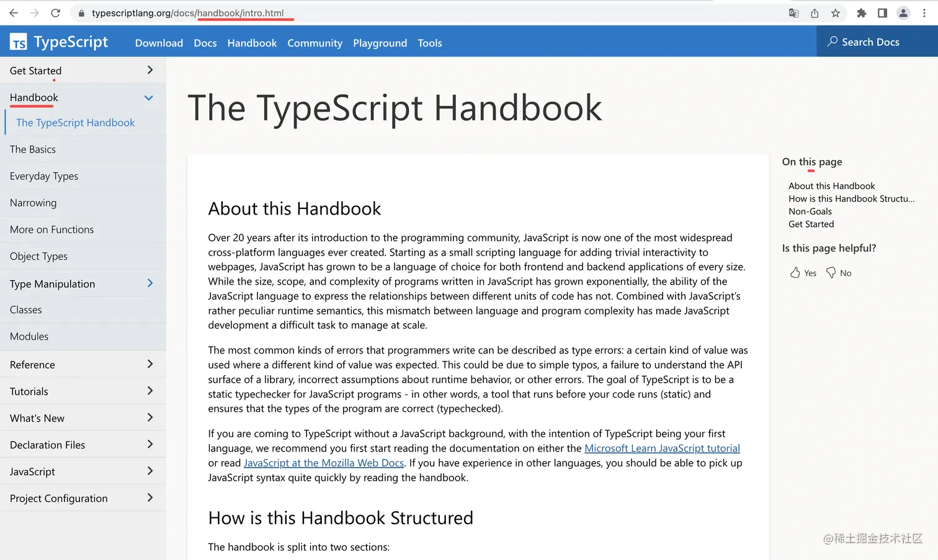This screenshot has height=560, width=938.
Task: Toggle the browser side panel icon
Action: (x=882, y=13)
